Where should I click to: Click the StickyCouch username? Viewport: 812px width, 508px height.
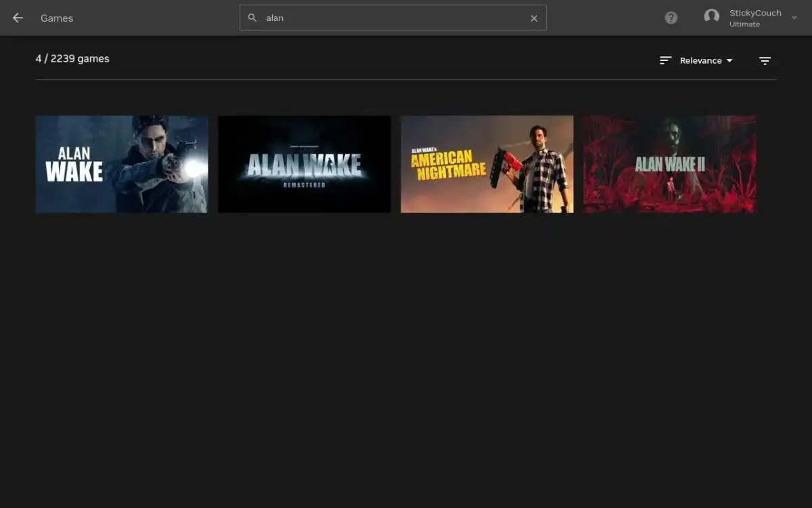(755, 13)
